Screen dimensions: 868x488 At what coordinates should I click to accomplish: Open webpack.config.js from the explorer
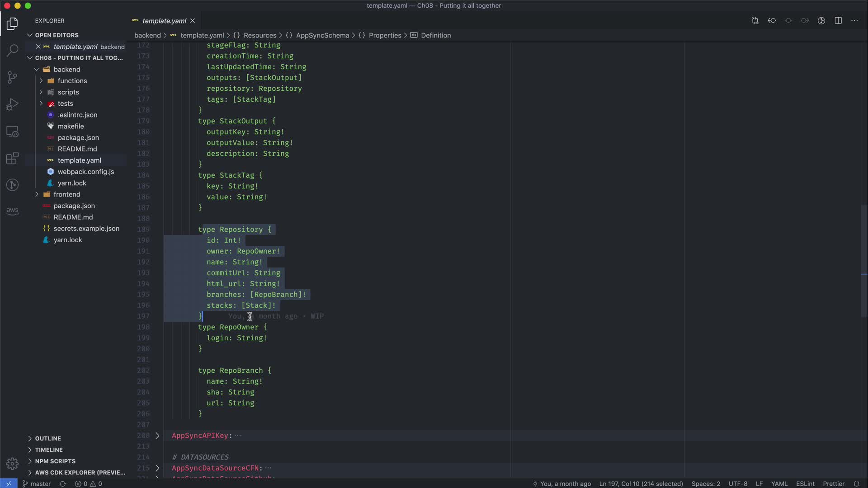click(85, 172)
